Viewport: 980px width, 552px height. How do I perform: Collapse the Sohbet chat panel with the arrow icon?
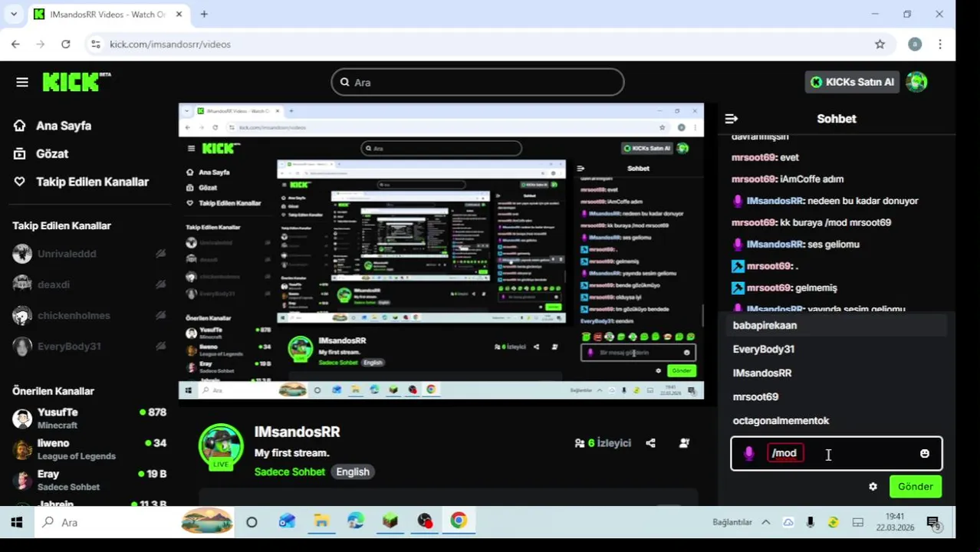pyautogui.click(x=731, y=119)
